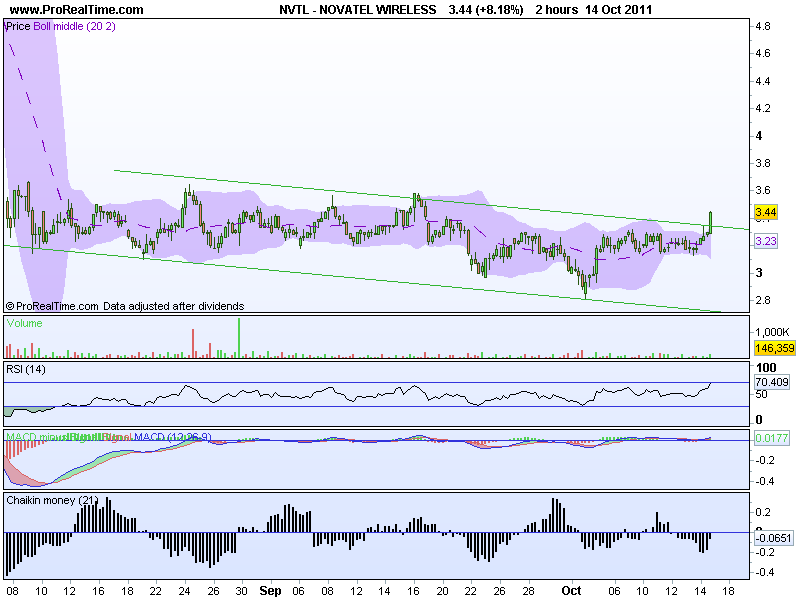This screenshot has width=800, height=600.
Task: Click the 3.44 (+8.18%) quote in the header
Action: [x=486, y=10]
